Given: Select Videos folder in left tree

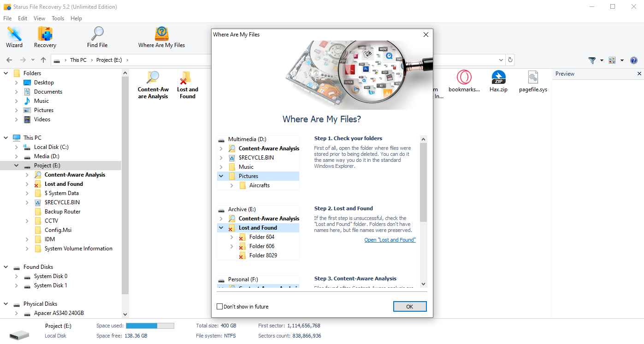Looking at the screenshot, I should point(42,119).
